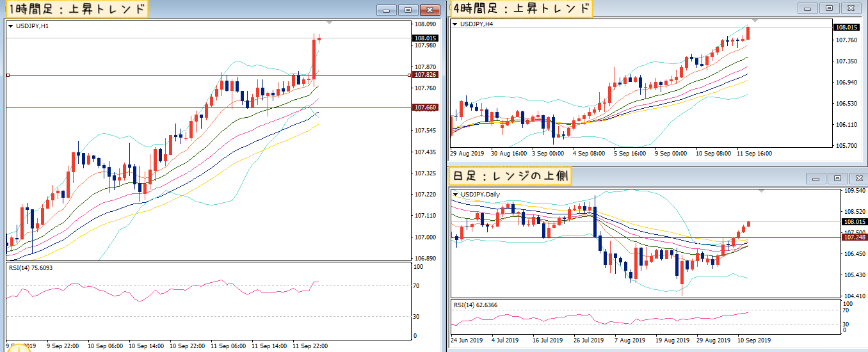This screenshot has height=352, width=868.
Task: Click the RSI(14) 62.6366 indicator label
Action: pos(474,305)
